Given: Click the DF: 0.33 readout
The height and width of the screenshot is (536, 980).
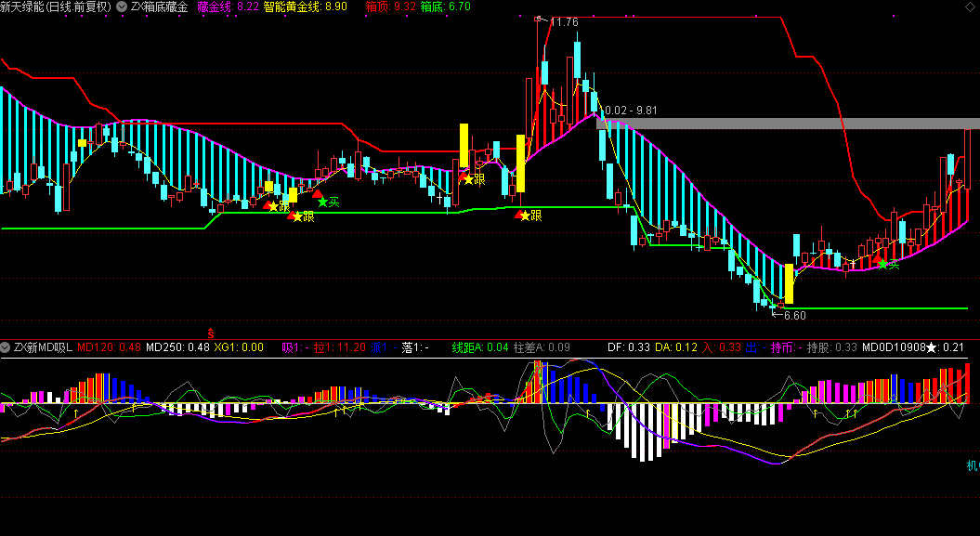Looking at the screenshot, I should pyautogui.click(x=629, y=347).
